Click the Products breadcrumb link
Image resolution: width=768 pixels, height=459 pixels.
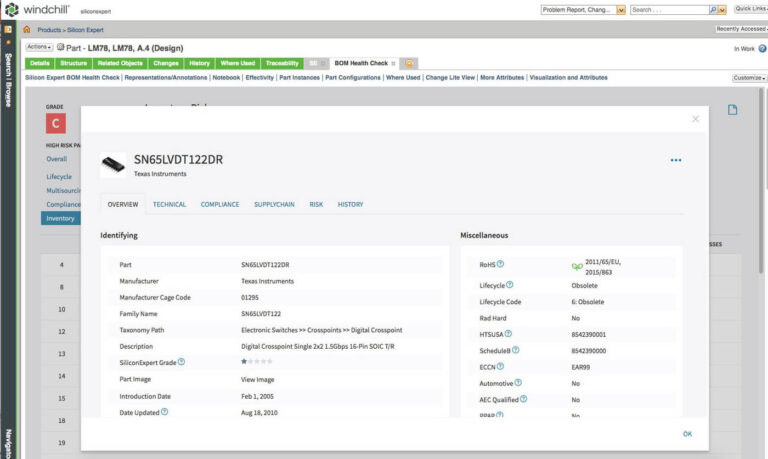(49, 30)
